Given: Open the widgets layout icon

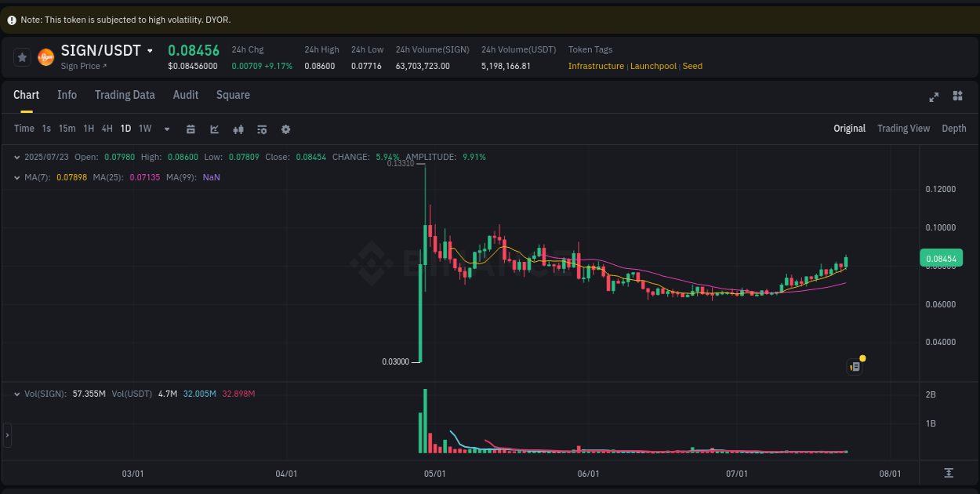Looking at the screenshot, I should tap(956, 96).
